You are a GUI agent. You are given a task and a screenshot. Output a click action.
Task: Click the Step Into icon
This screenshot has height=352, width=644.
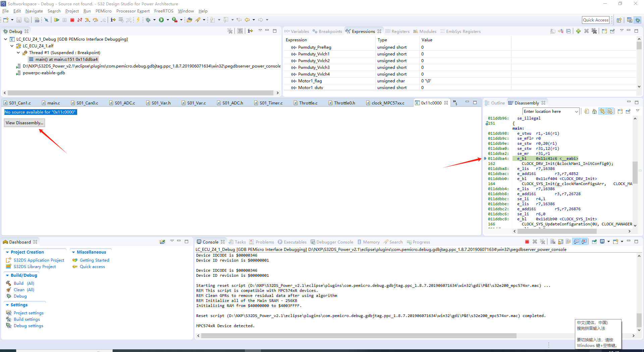point(88,19)
